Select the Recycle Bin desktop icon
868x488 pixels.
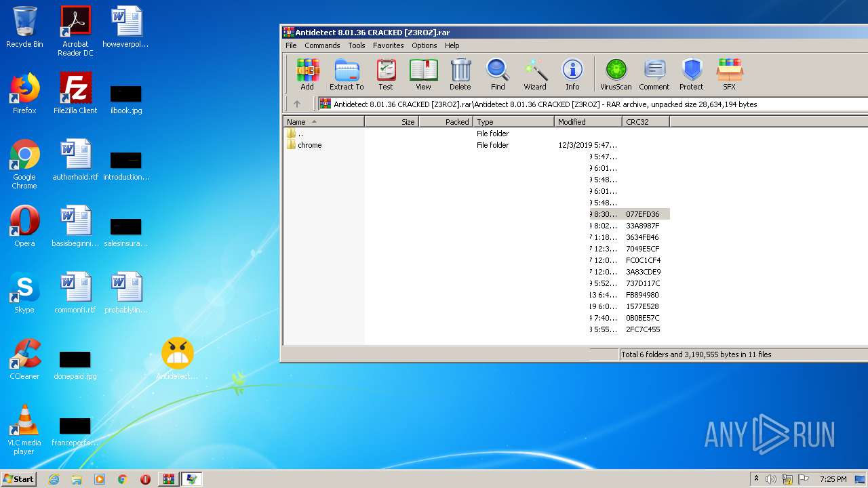click(x=24, y=27)
